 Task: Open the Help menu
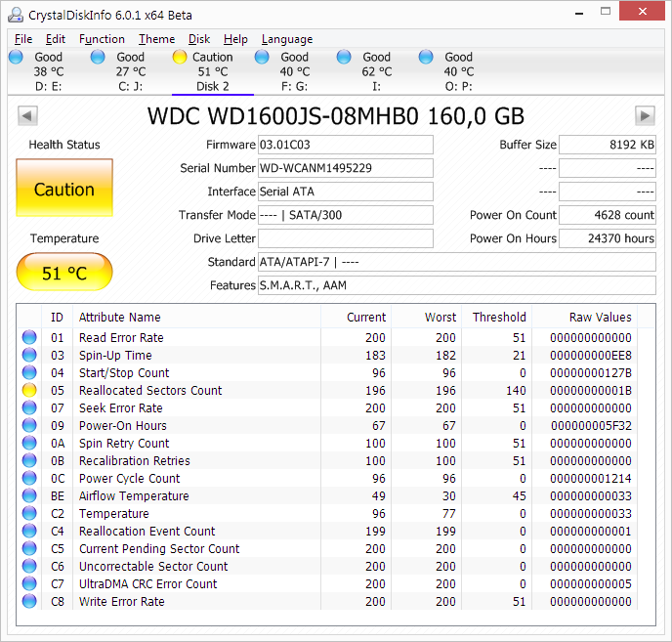click(235, 39)
